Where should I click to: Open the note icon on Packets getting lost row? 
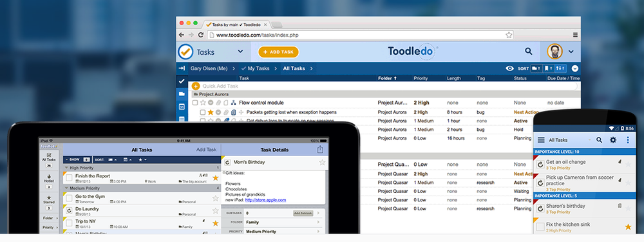[233, 112]
